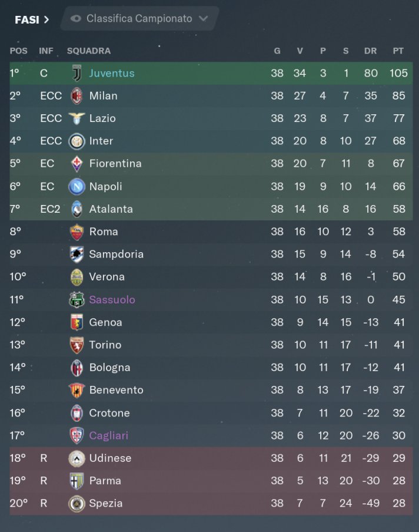Image resolution: width=419 pixels, height=532 pixels.
Task: Sort table by DR column header
Action: [370, 51]
